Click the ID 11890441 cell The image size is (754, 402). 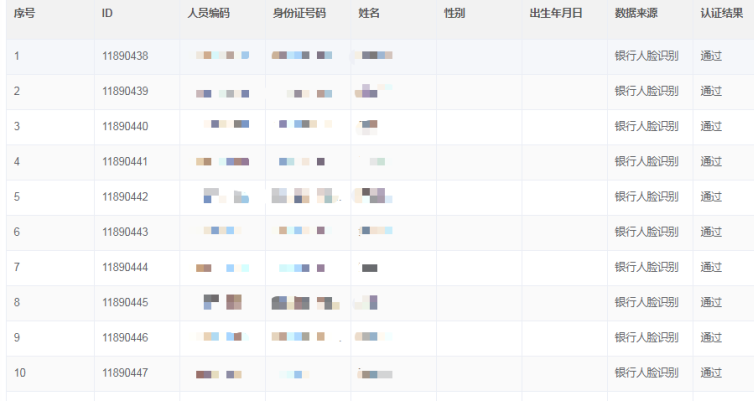125,161
